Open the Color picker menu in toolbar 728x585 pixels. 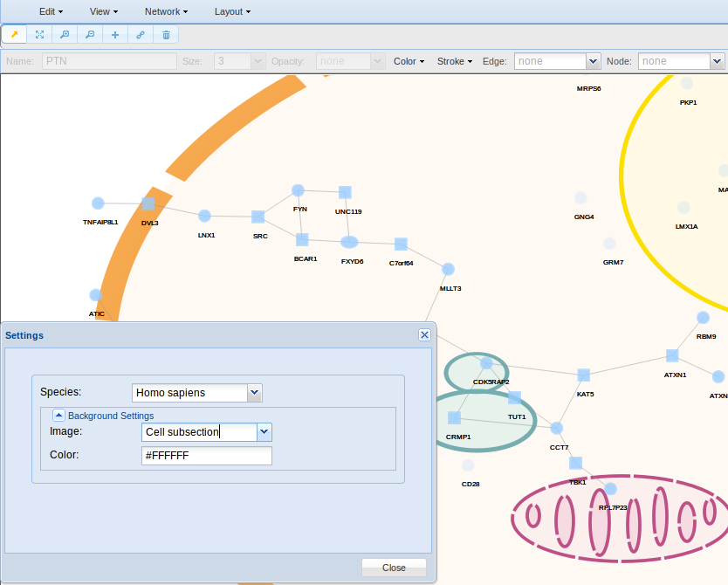[409, 61]
